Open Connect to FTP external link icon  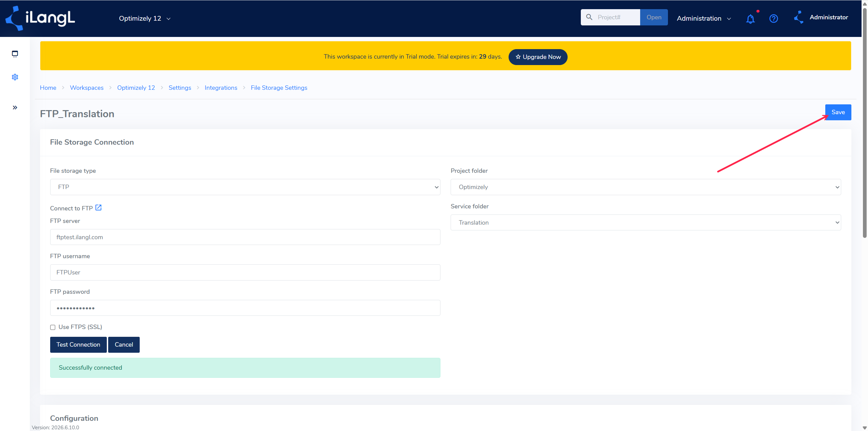98,208
